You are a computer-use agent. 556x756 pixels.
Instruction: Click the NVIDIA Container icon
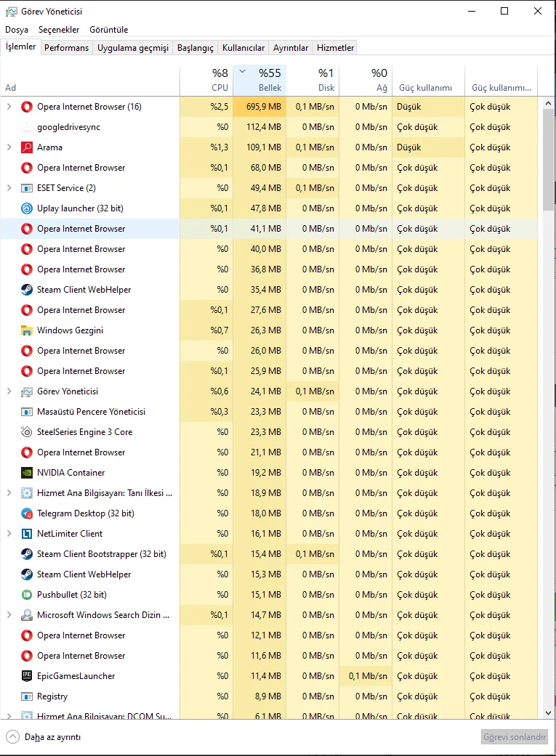pyautogui.click(x=27, y=473)
